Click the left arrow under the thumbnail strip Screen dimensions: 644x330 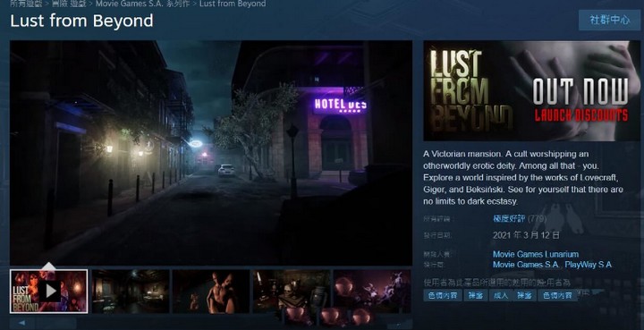[21, 323]
